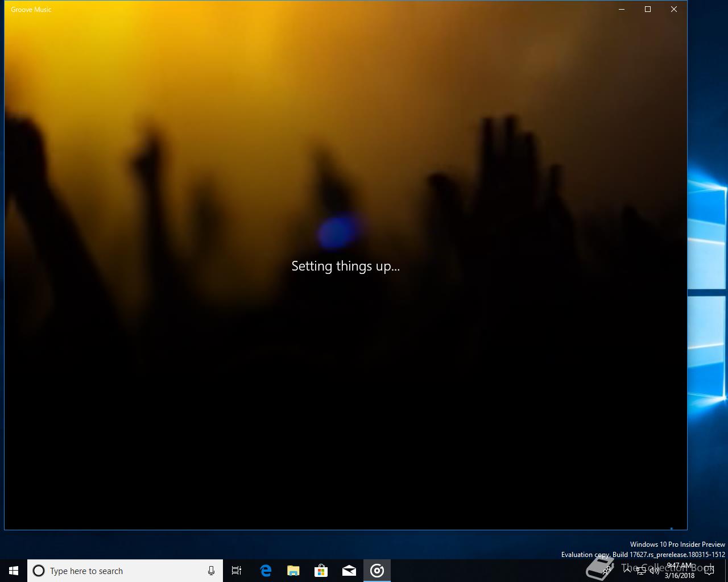
Task: Select the Groove Music taskbar icon
Action: (x=377, y=571)
